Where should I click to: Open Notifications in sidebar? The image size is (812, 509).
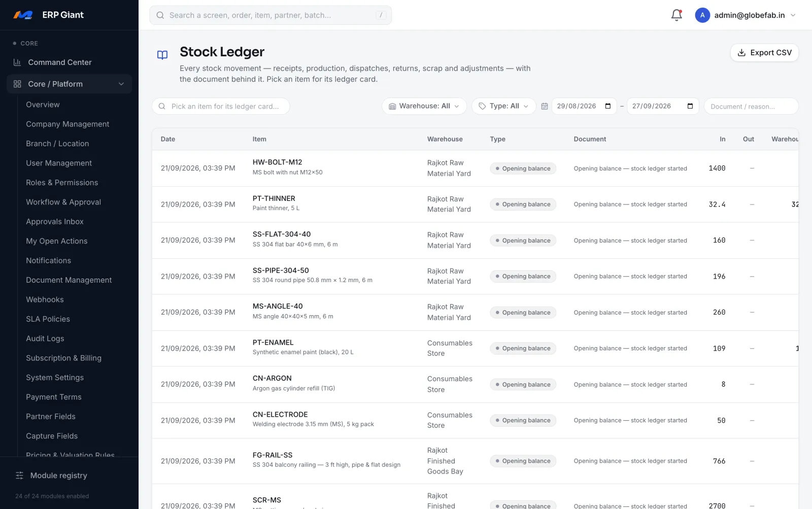[49, 261]
